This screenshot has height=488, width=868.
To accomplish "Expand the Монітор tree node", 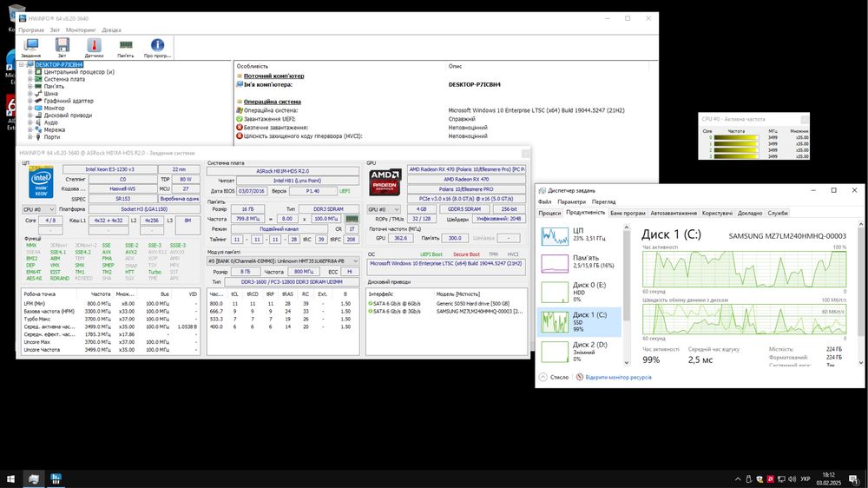I will tap(30, 108).
